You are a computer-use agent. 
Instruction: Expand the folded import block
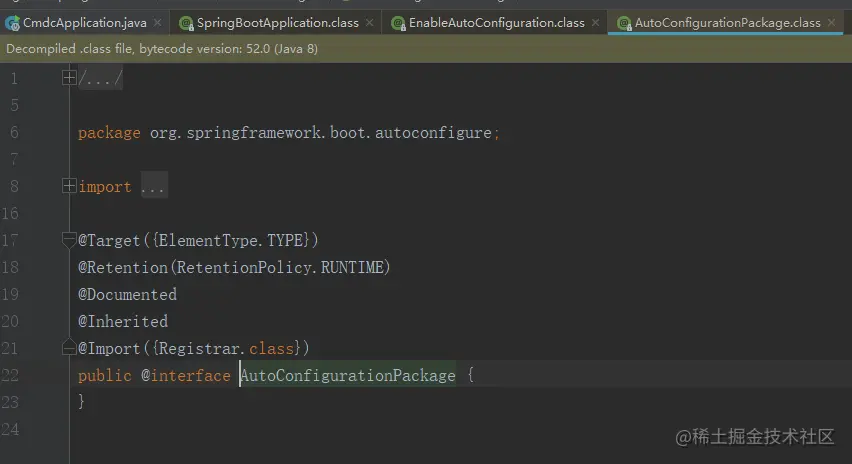pyautogui.click(x=69, y=186)
